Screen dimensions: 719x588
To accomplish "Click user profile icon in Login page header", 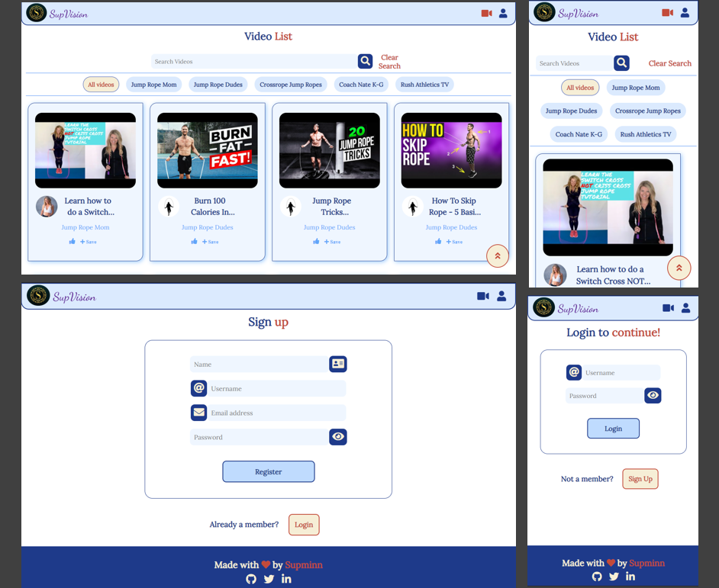I will point(685,308).
